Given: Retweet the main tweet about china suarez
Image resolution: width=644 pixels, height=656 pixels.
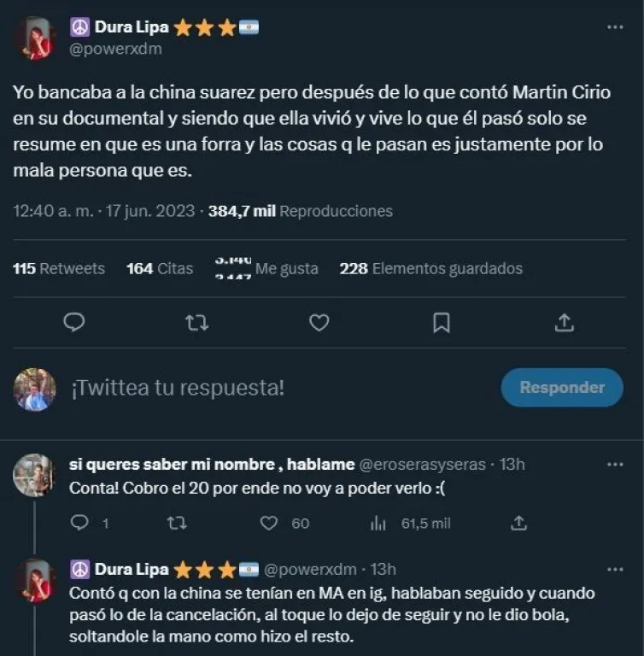Looking at the screenshot, I should point(197,322).
